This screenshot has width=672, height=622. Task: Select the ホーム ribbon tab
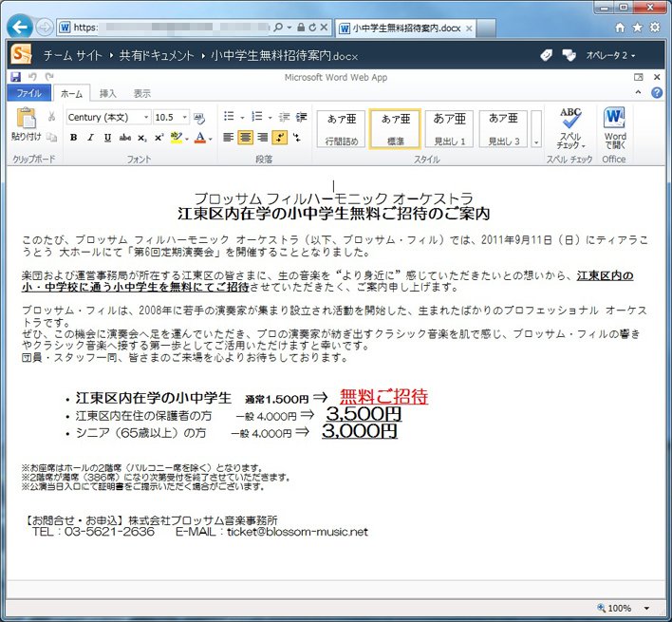tap(71, 93)
